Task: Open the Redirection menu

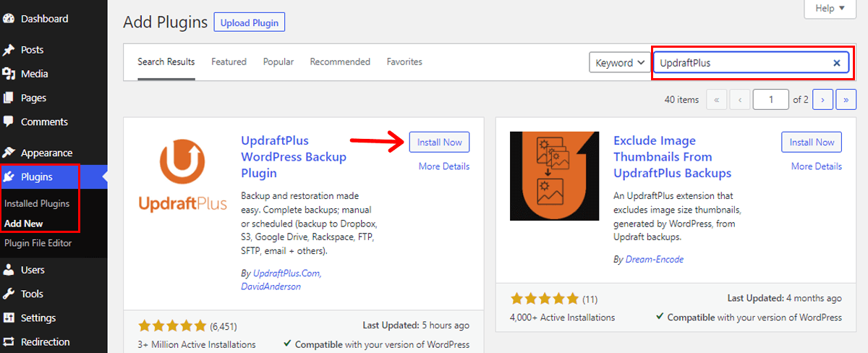Action: click(x=54, y=341)
